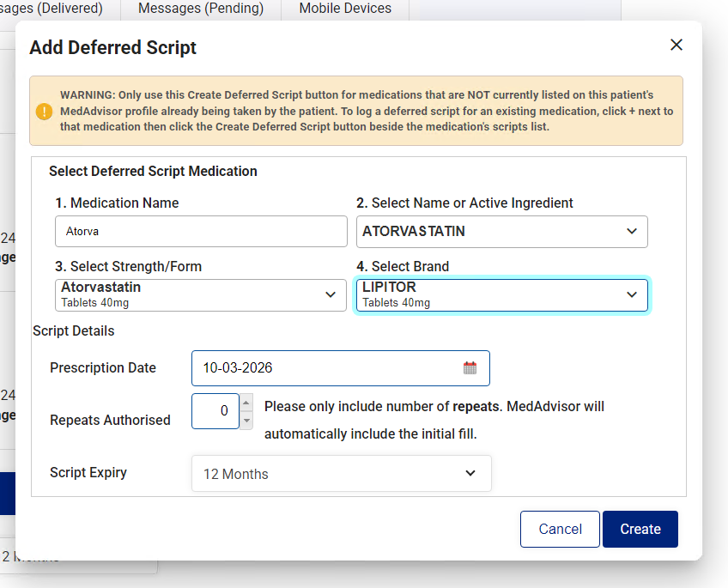728x588 pixels.
Task: Create the deferred script
Action: (640, 529)
